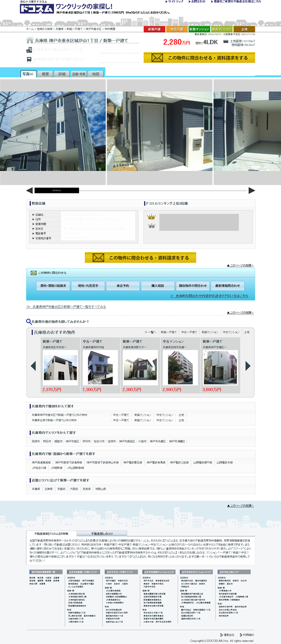
Task: Click the black scroll bar handle under photos
Action: pyautogui.click(x=50, y=190)
